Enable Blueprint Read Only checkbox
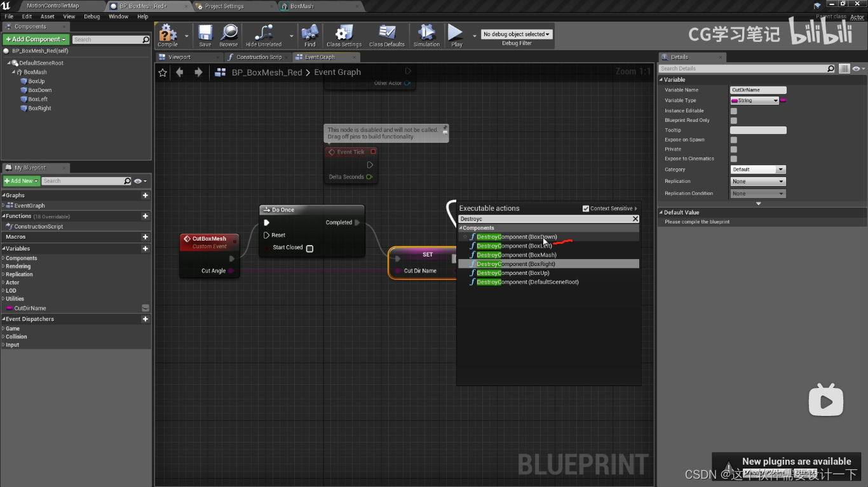The width and height of the screenshot is (868, 487). [734, 121]
